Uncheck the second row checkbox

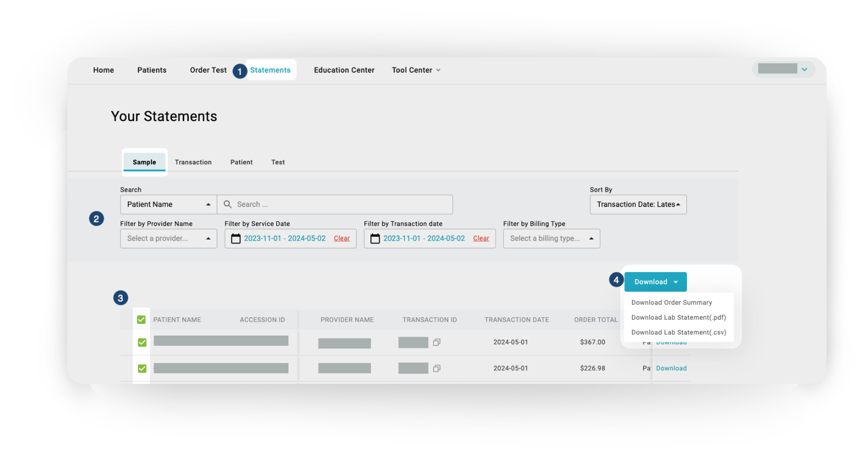coord(142,368)
